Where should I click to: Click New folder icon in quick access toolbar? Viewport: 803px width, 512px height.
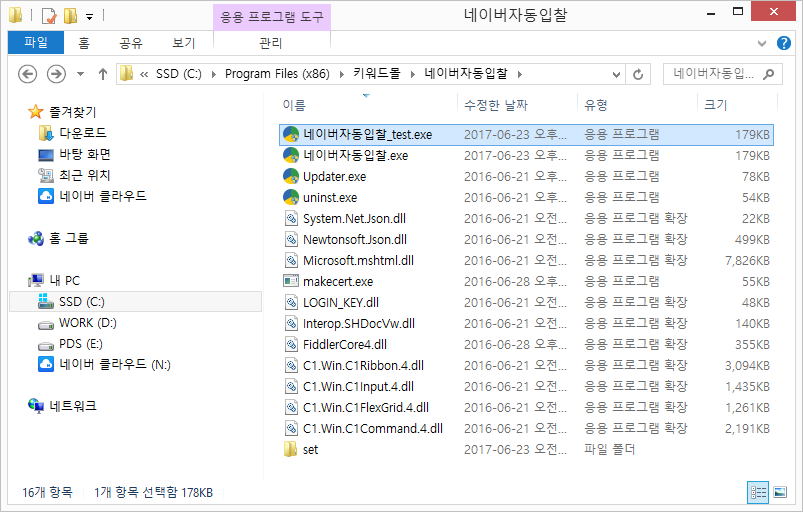point(70,16)
